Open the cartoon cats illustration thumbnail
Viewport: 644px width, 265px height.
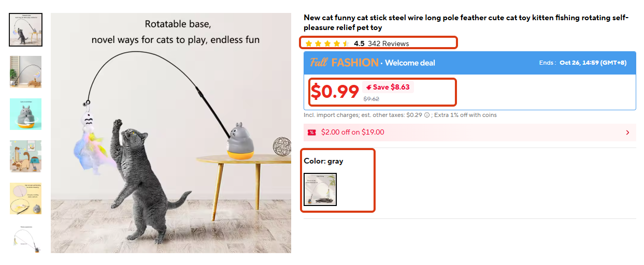25,156
